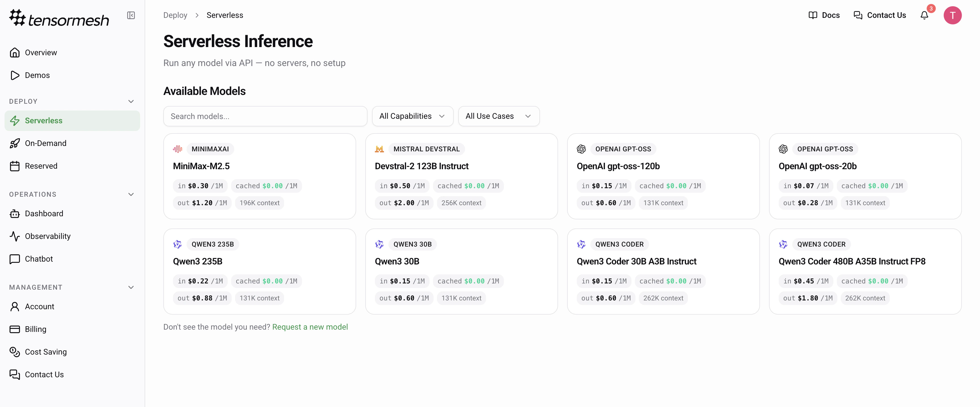The width and height of the screenshot is (980, 407).
Task: Click the Mistral Devstral logo
Action: [379, 149]
